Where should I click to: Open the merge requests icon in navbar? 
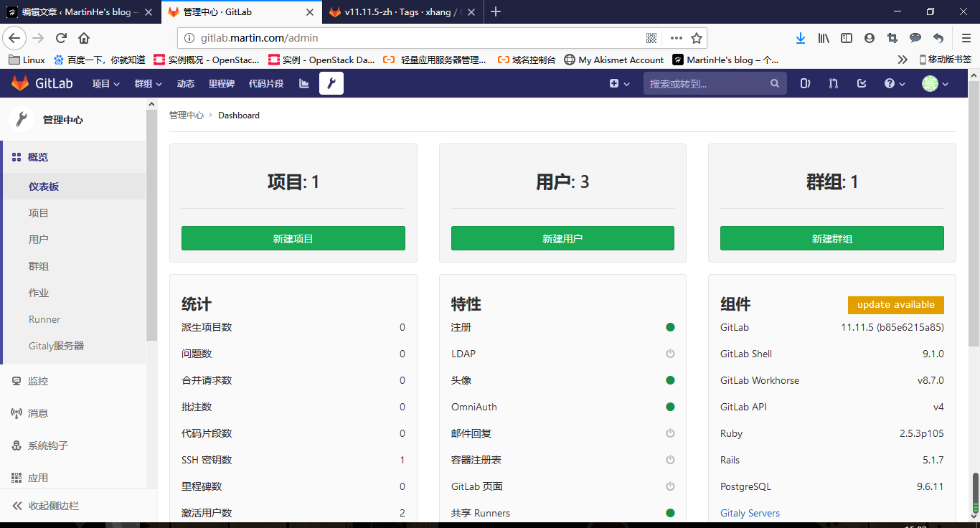(833, 83)
